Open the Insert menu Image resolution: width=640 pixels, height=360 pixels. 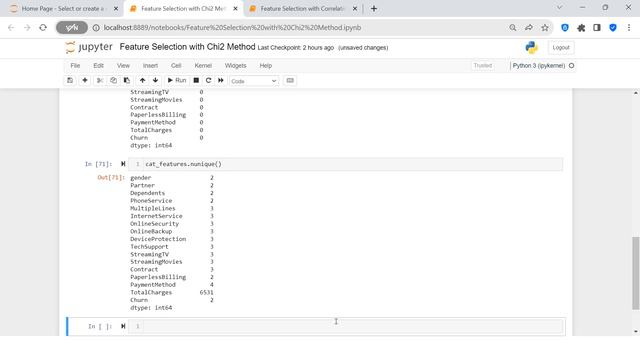click(x=150, y=66)
